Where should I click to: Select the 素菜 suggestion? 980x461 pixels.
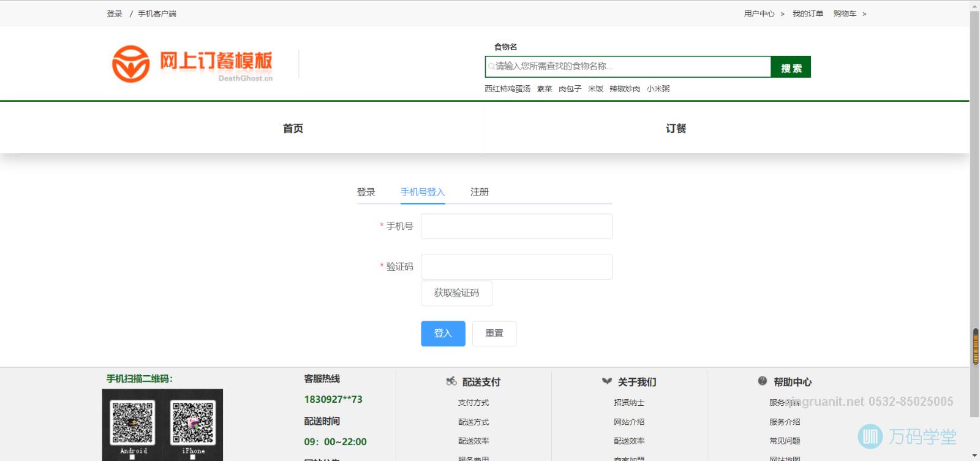pyautogui.click(x=545, y=89)
